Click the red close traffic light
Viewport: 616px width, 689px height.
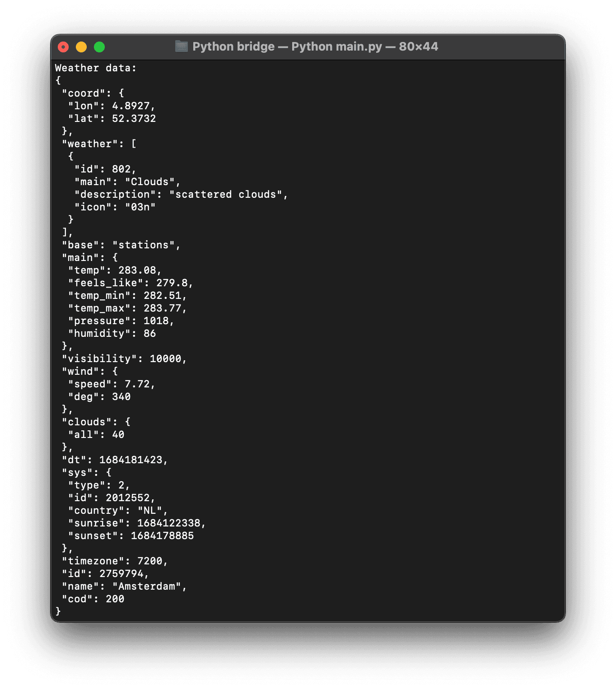[x=63, y=46]
